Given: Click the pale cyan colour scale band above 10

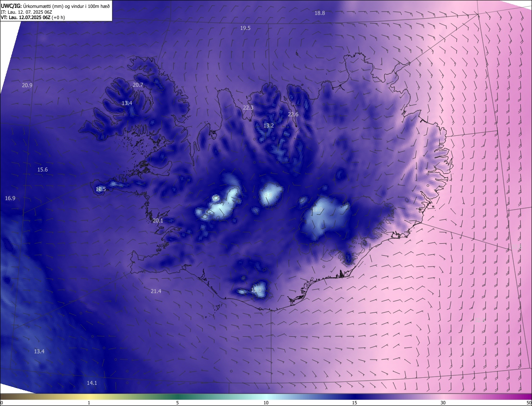Looking at the screenshot, I should click(266, 396).
